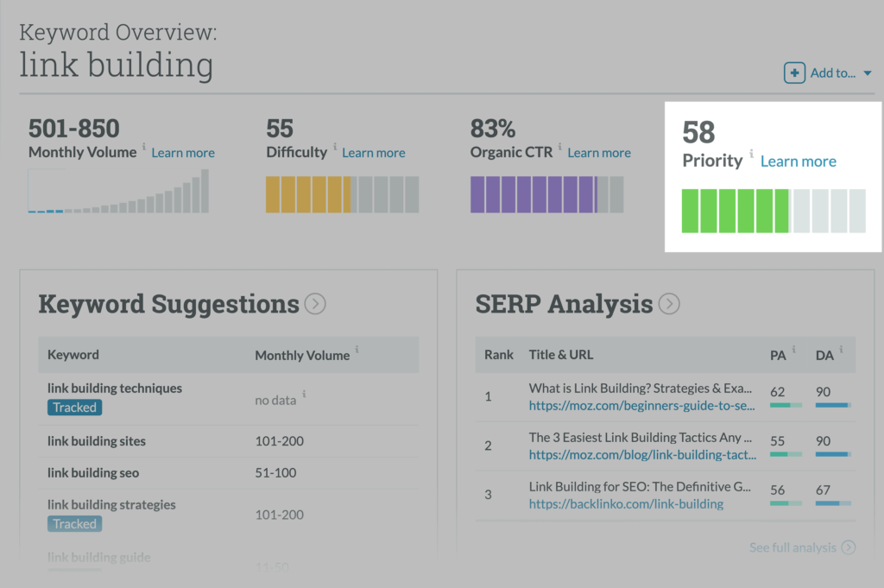Image resolution: width=884 pixels, height=588 pixels.
Task: Select the link building sites keyword row
Action: coord(97,441)
